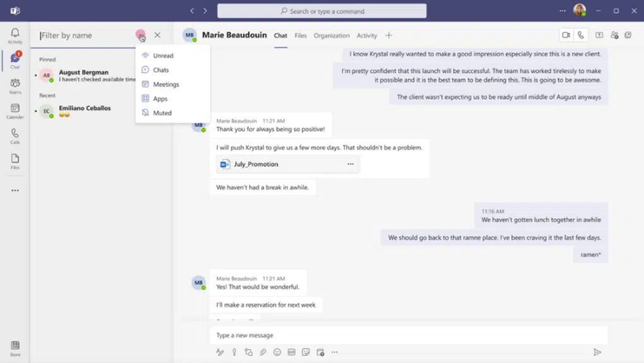Click the Recent section label
Screen dimensions: 644x363
[x=47, y=95]
